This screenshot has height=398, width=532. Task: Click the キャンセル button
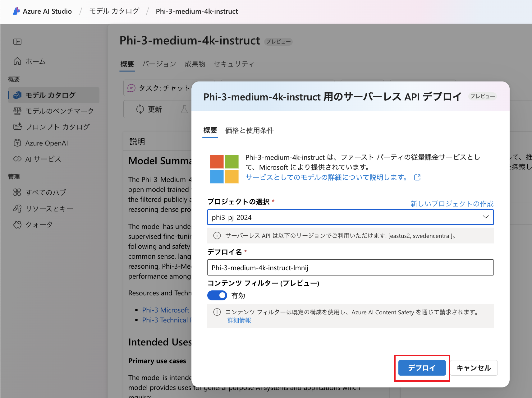474,368
